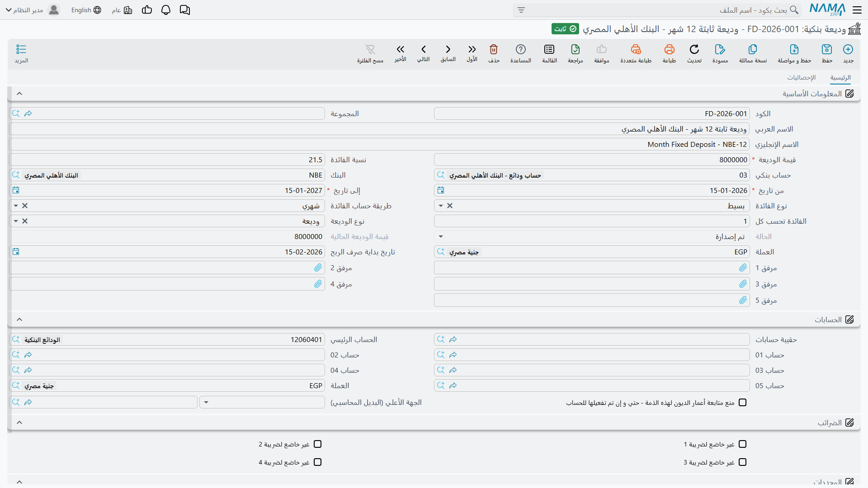Click the الاسم الإنجليزي input field
This screenshot has width=868, height=488.
click(x=379, y=144)
